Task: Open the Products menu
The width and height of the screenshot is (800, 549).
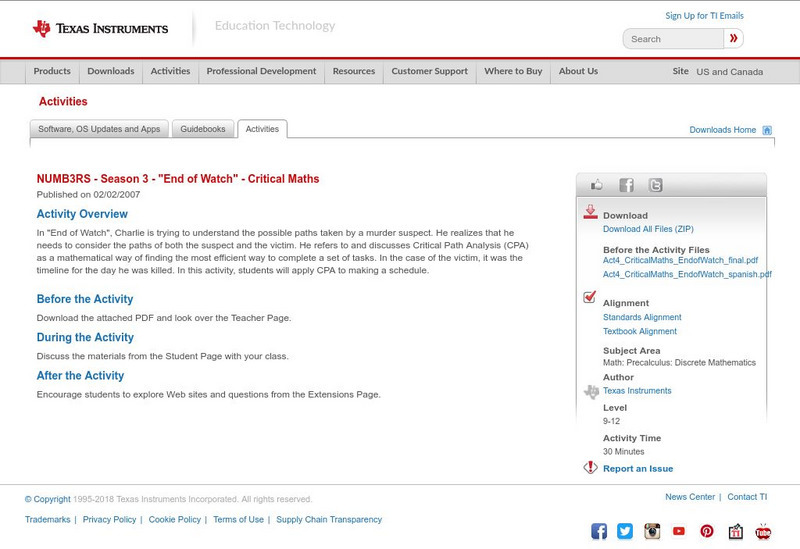Action: coord(52,71)
